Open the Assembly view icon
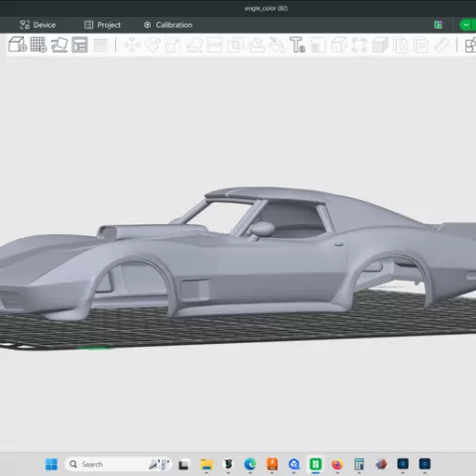The width and height of the screenshot is (476, 476). (470, 45)
